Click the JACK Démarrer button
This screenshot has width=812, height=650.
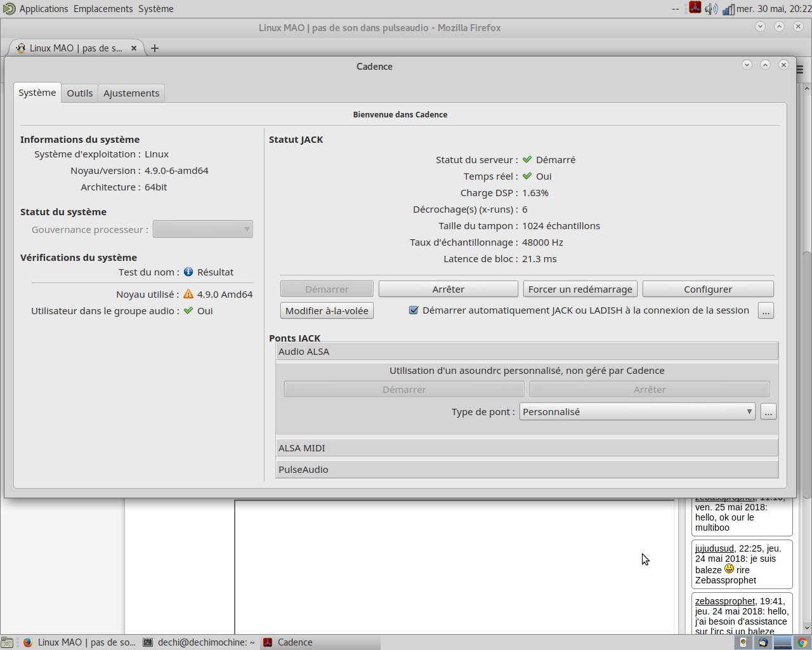coord(327,289)
